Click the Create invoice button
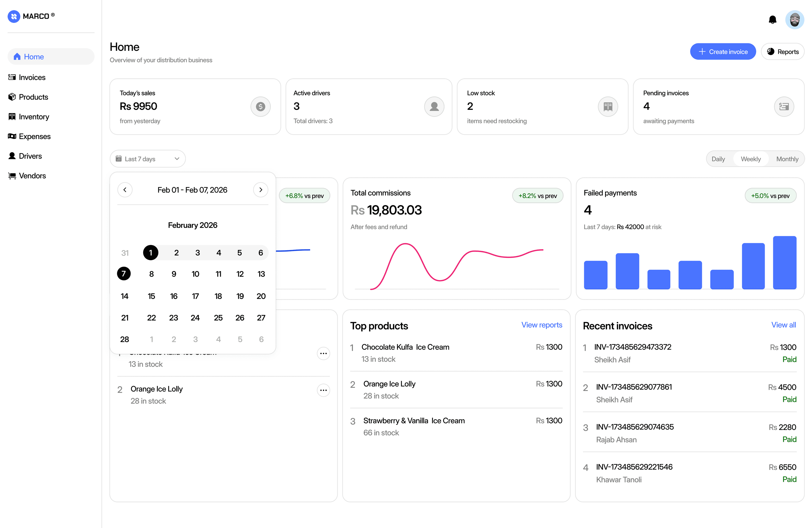812x528 pixels. 723,52
